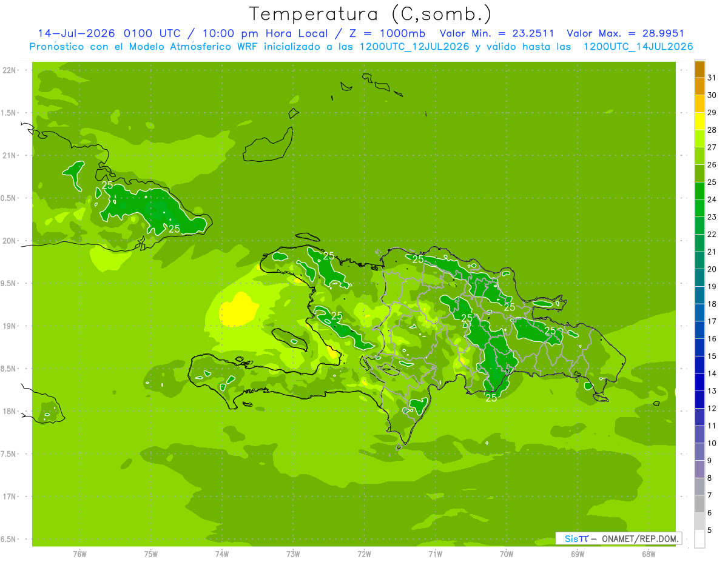728x562 pixels.
Task: Click the yellow legend swatch between 28 and 29
Action: click(699, 121)
